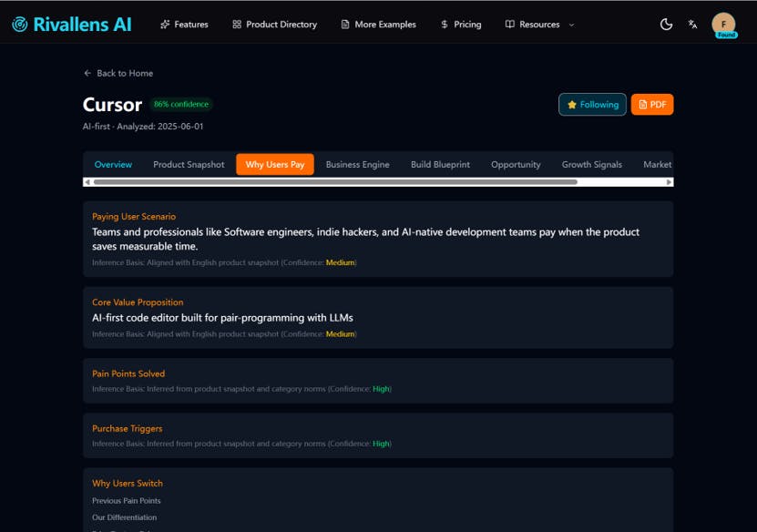Select the Why Users Pay tab
This screenshot has width=757, height=532.
click(275, 164)
